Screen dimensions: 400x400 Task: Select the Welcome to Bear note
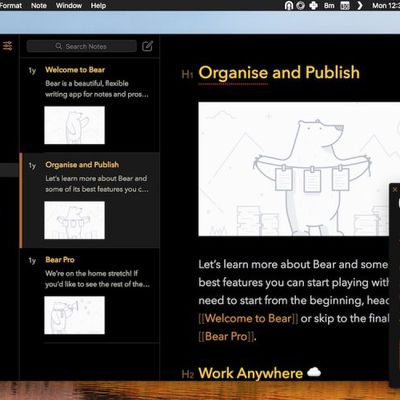click(x=90, y=106)
